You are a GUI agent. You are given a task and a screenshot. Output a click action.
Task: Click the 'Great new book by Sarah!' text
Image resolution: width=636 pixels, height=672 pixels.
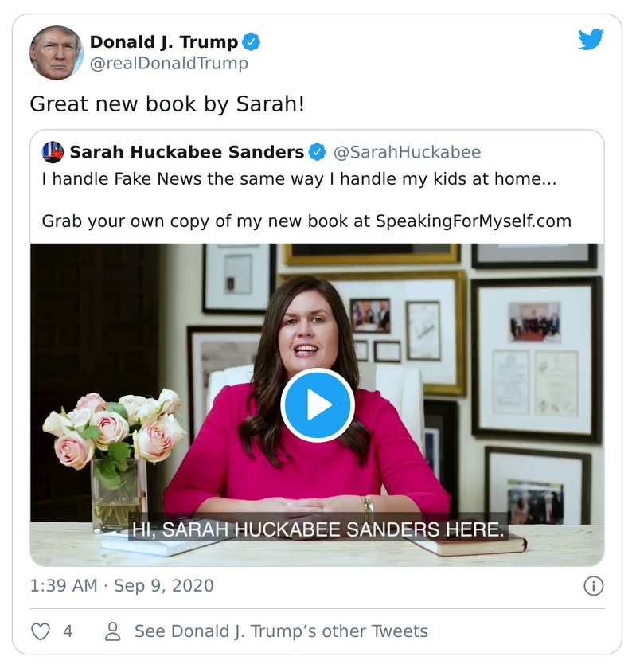point(167,104)
